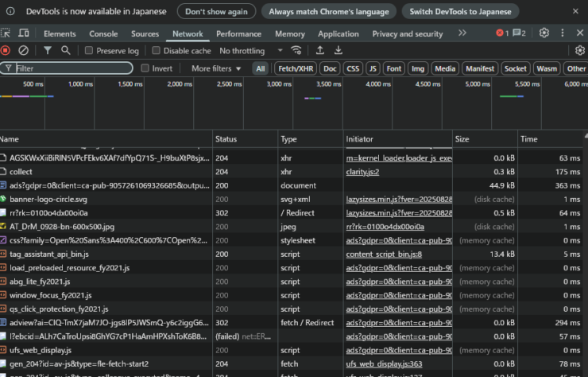Tick the Invert filter checkbox
The width and height of the screenshot is (588, 377).
coord(145,68)
